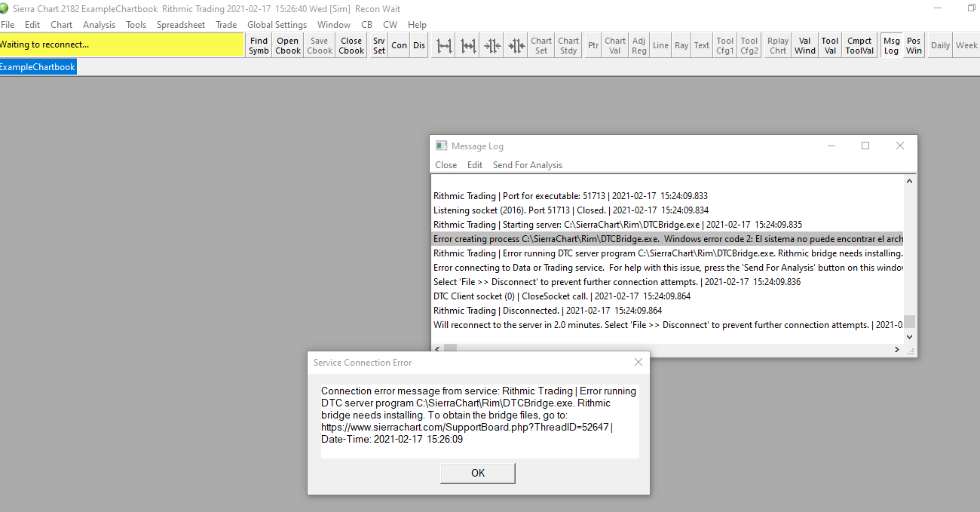
Task: Click the last compress spacing icon
Action: point(516,45)
